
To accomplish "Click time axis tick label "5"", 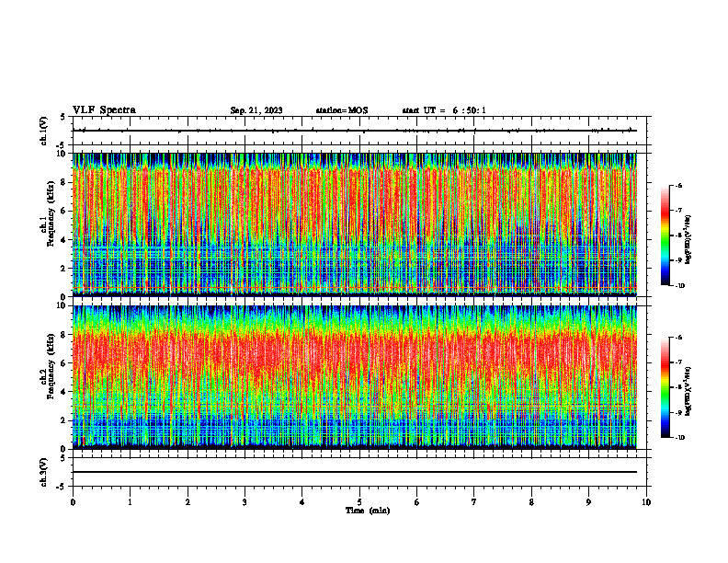I will point(359,502).
